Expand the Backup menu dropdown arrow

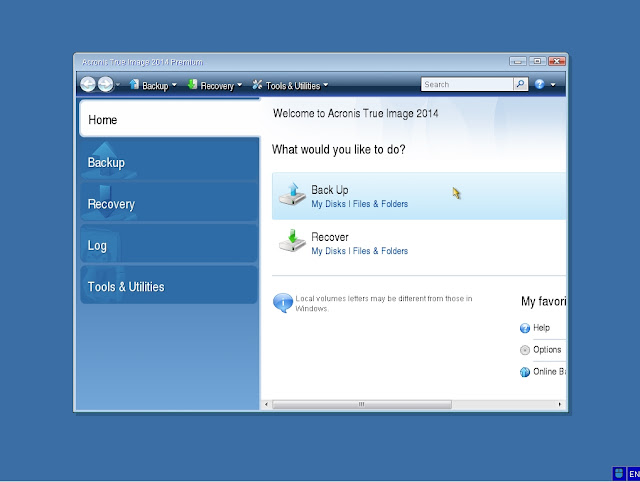(174, 85)
